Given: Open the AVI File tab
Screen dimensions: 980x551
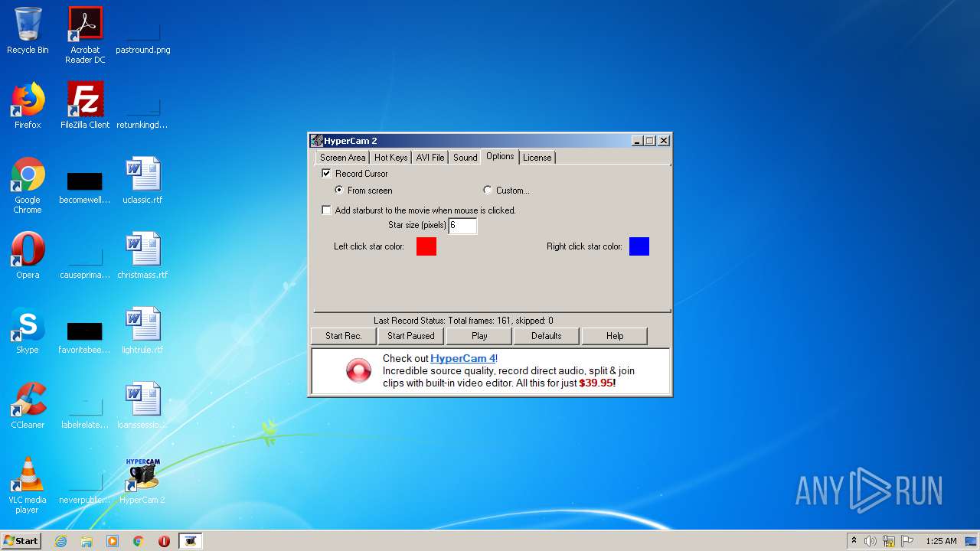Looking at the screenshot, I should 430,158.
